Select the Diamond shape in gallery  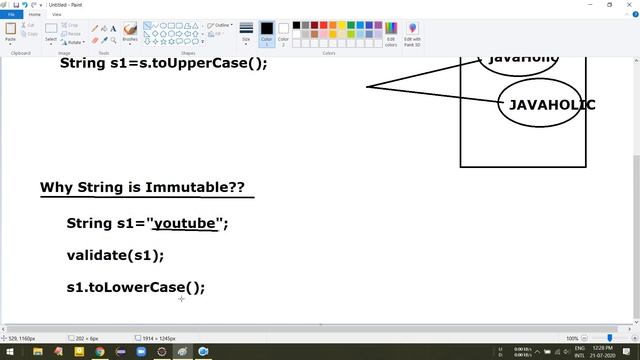155,34
